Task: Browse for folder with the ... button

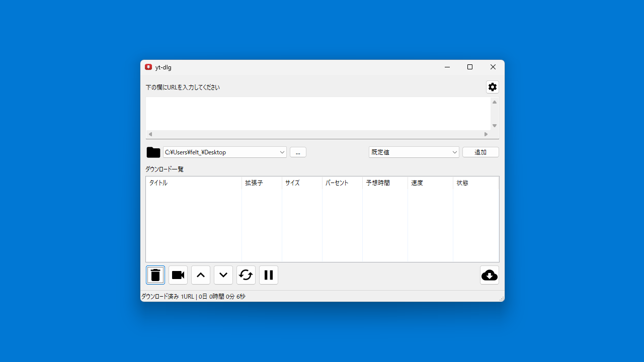Action: click(298, 152)
